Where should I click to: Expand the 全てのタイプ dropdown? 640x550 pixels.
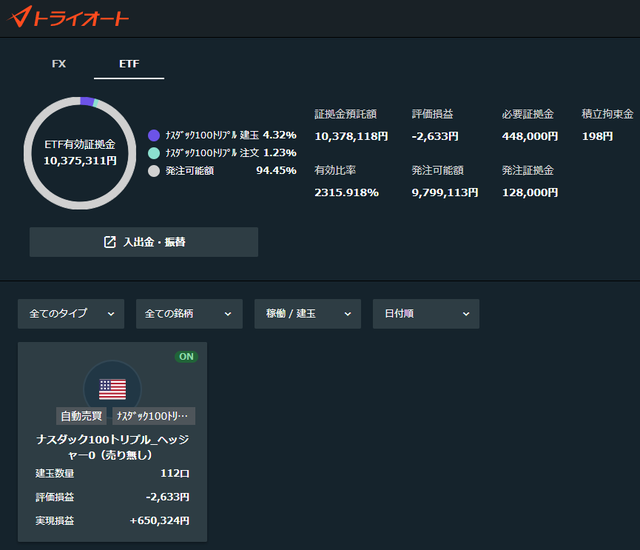pyautogui.click(x=71, y=314)
